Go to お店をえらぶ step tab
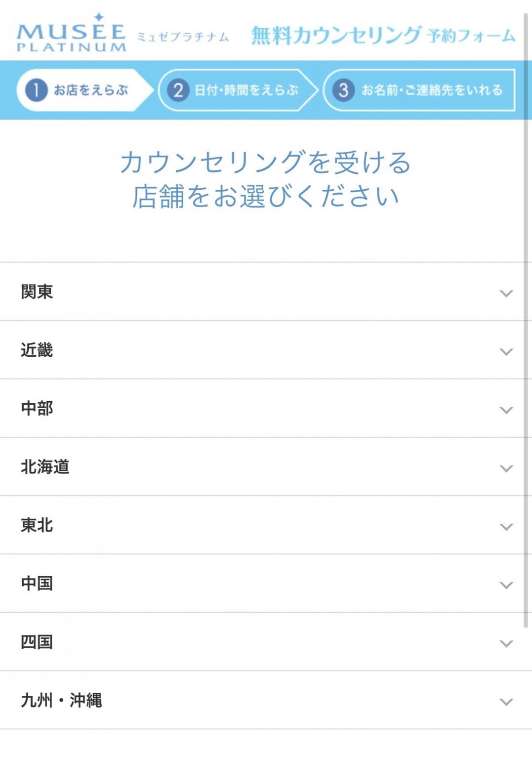Image resolution: width=532 pixels, height=759 pixels. pyautogui.click(x=85, y=90)
